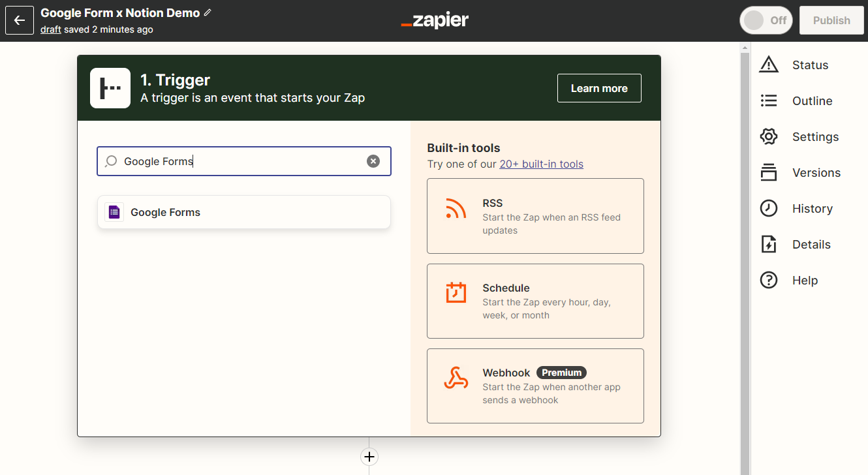868x475 pixels.
Task: Click the Settings gear icon
Action: 769,136
